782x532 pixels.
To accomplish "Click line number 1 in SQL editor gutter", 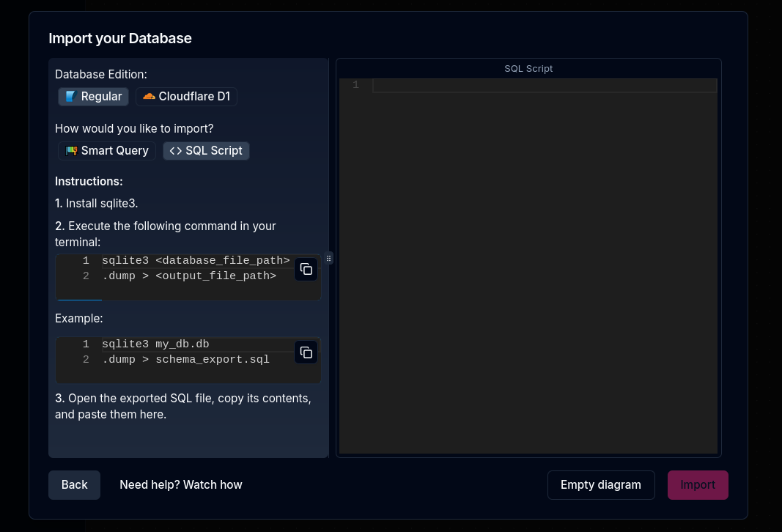I will click(355, 86).
